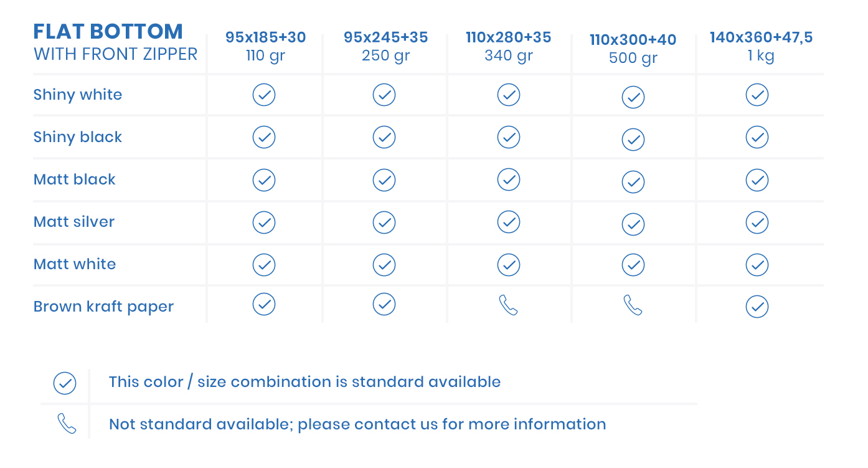Click Matt black checkmark under 340 gr

[x=509, y=179]
